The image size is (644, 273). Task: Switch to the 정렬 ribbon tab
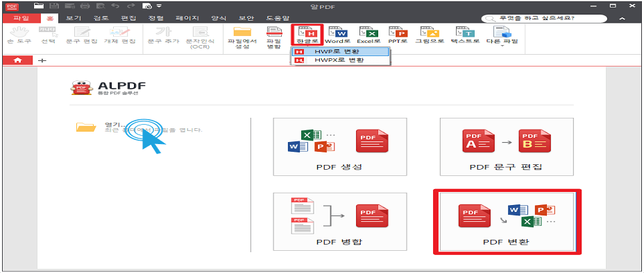click(x=156, y=18)
